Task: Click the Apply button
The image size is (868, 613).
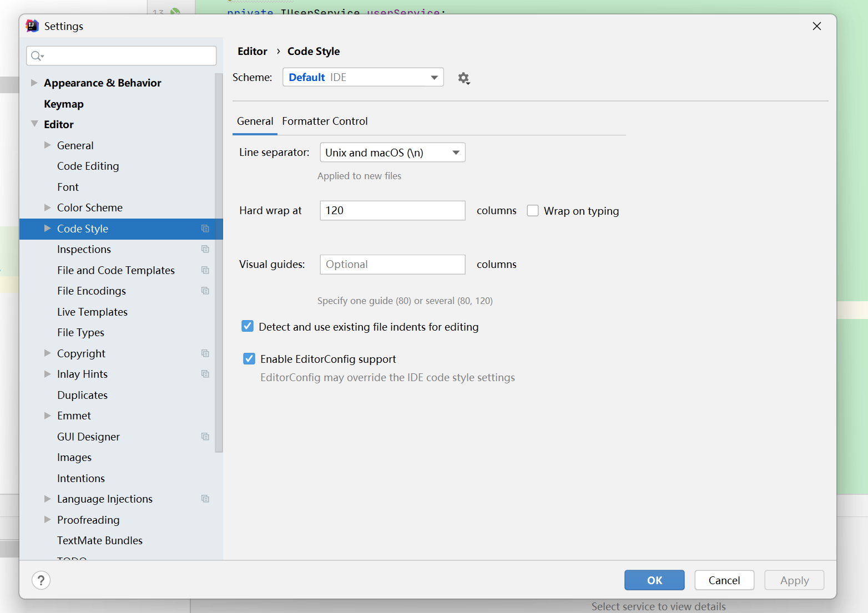Action: click(794, 580)
